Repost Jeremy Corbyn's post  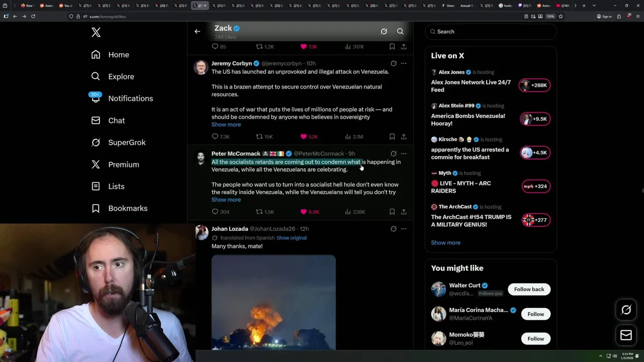[x=264, y=137]
